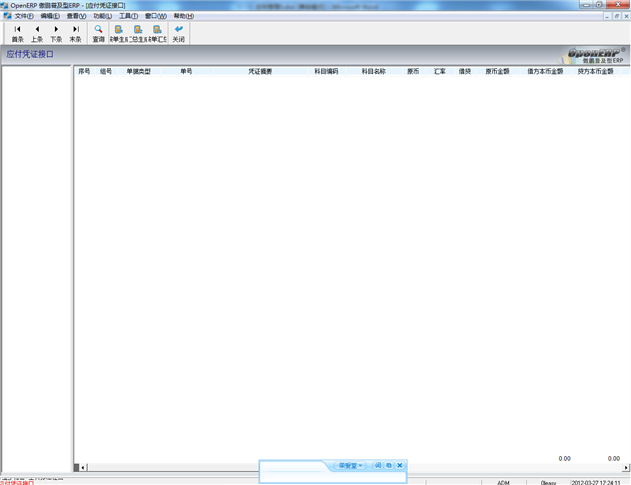Screen dimensions: 631x485
Task: Click the 科目名称 column header
Action: tap(373, 72)
